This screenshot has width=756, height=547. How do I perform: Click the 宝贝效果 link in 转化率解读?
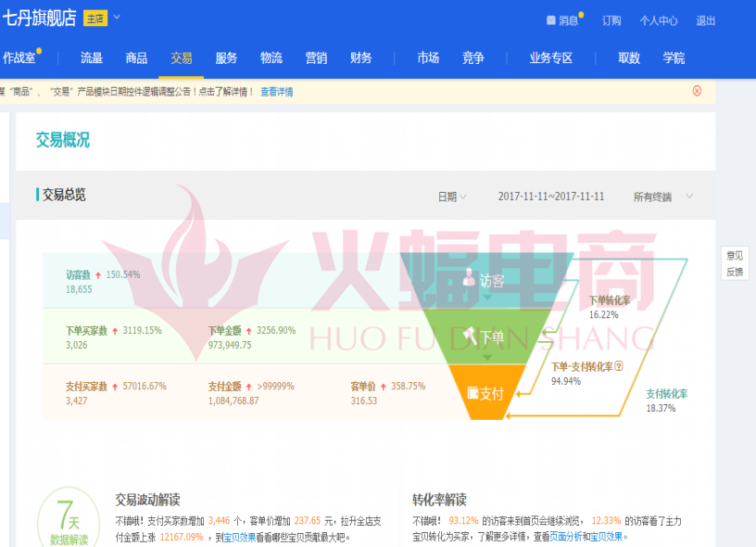pyautogui.click(x=606, y=537)
